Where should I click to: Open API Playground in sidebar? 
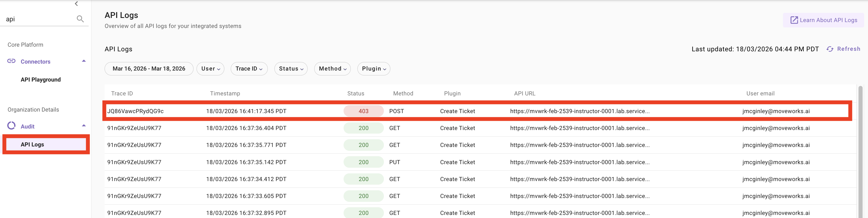pyautogui.click(x=41, y=80)
